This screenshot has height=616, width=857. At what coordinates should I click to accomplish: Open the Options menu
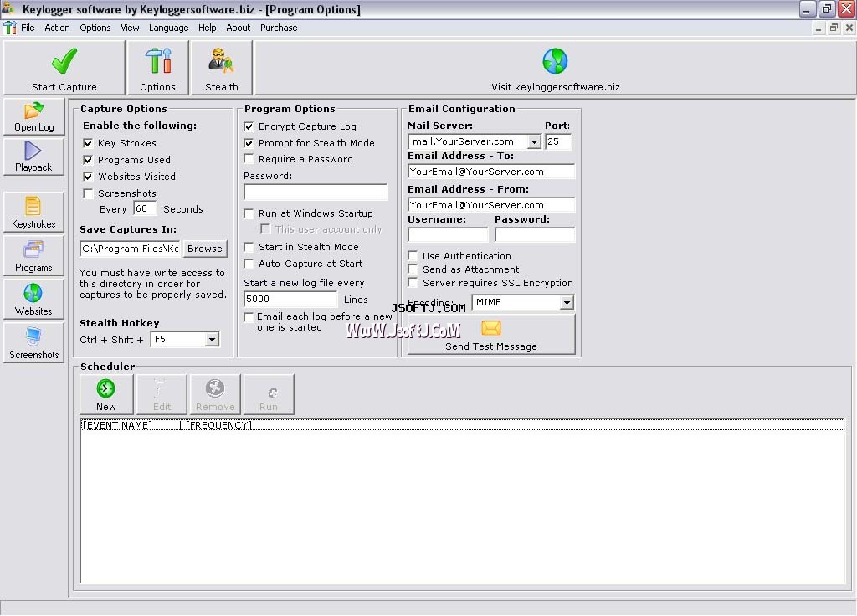point(95,28)
